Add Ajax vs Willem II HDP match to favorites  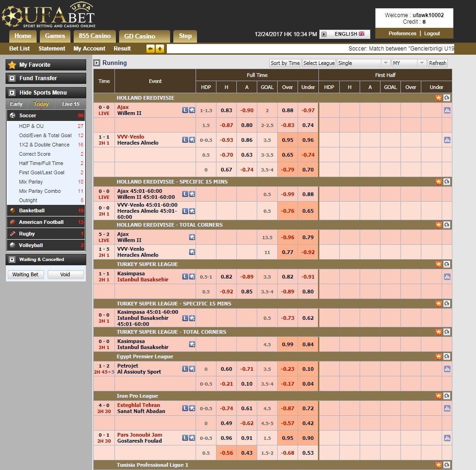[x=192, y=110]
